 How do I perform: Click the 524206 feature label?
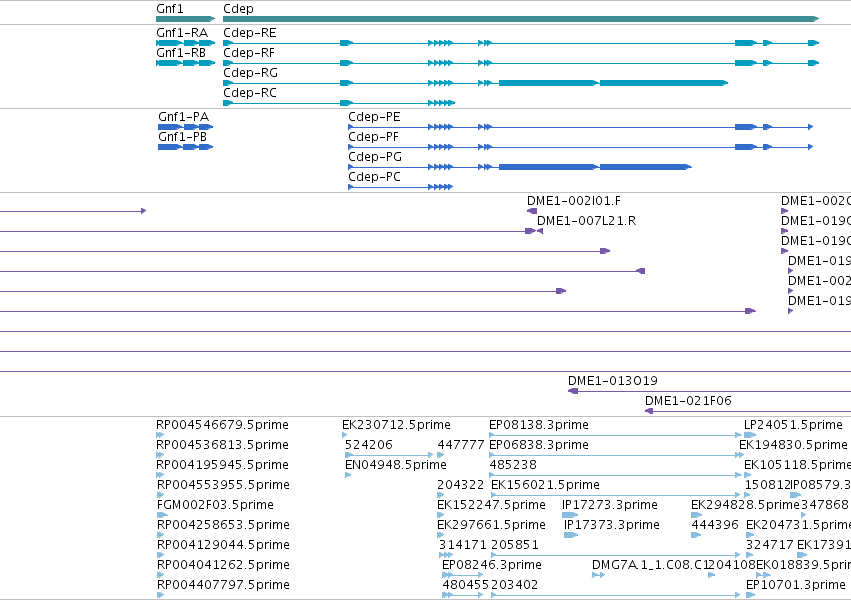369,445
